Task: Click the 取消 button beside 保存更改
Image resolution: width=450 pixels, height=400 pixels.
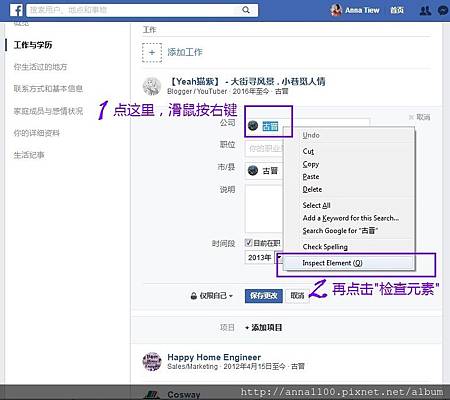Action: pos(297,296)
